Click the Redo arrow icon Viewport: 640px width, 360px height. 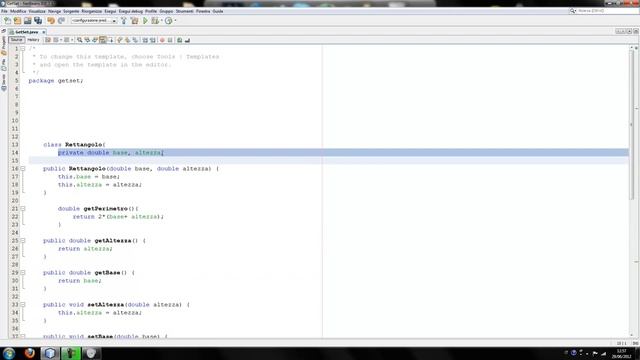(61, 20)
